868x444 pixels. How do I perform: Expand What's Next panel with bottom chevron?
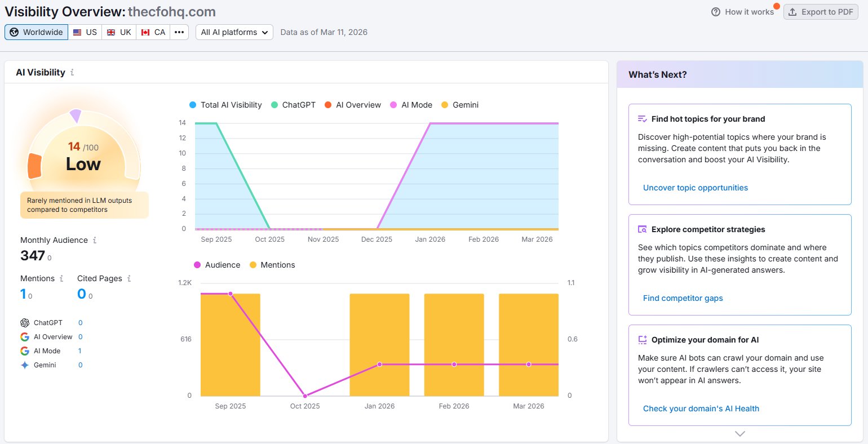[740, 433]
